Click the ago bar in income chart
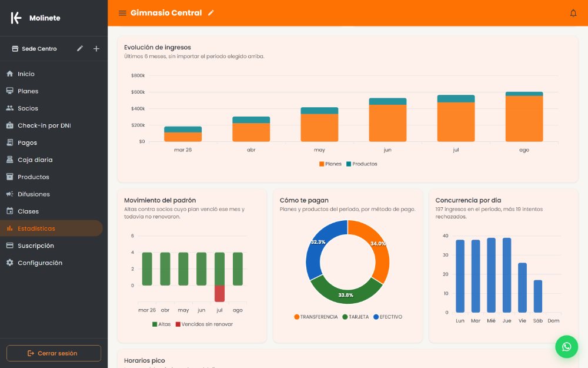The width and height of the screenshot is (588, 368). (524, 117)
